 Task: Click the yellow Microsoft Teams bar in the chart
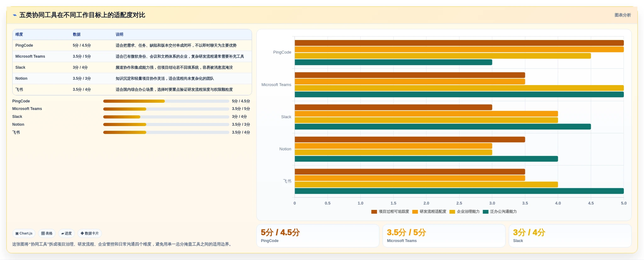click(459, 88)
